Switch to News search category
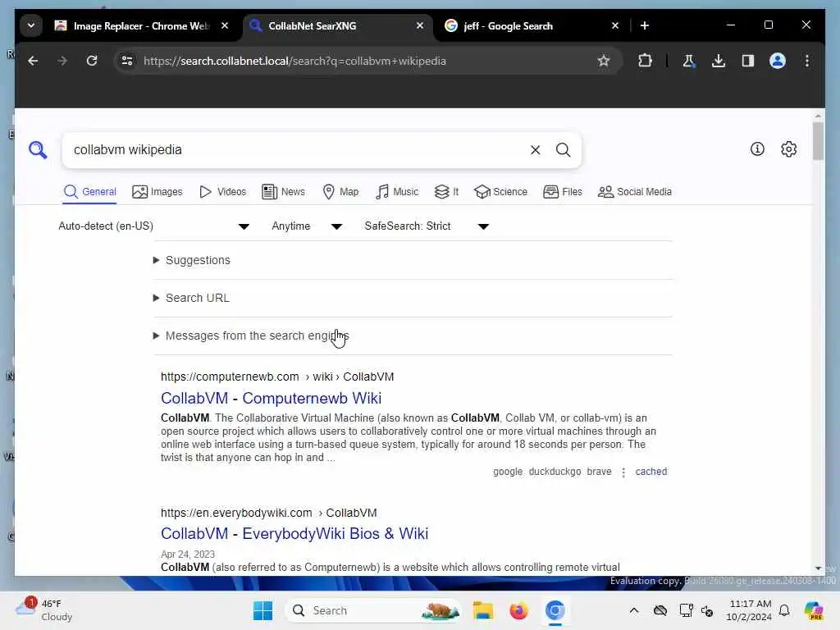This screenshot has width=840, height=630. point(283,192)
